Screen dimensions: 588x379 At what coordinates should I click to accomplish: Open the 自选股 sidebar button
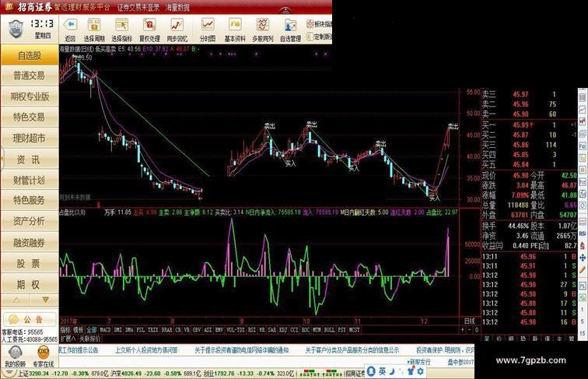click(x=30, y=55)
